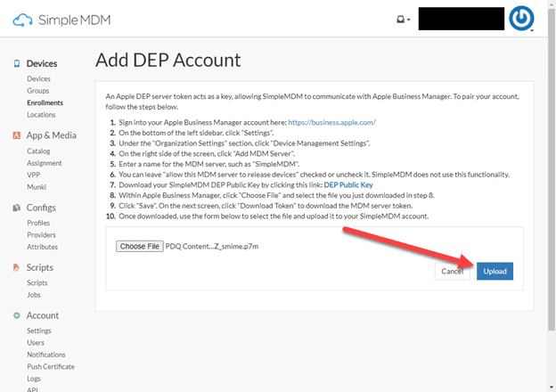
Task: Click the Devices section phone icon
Action: 17,63
